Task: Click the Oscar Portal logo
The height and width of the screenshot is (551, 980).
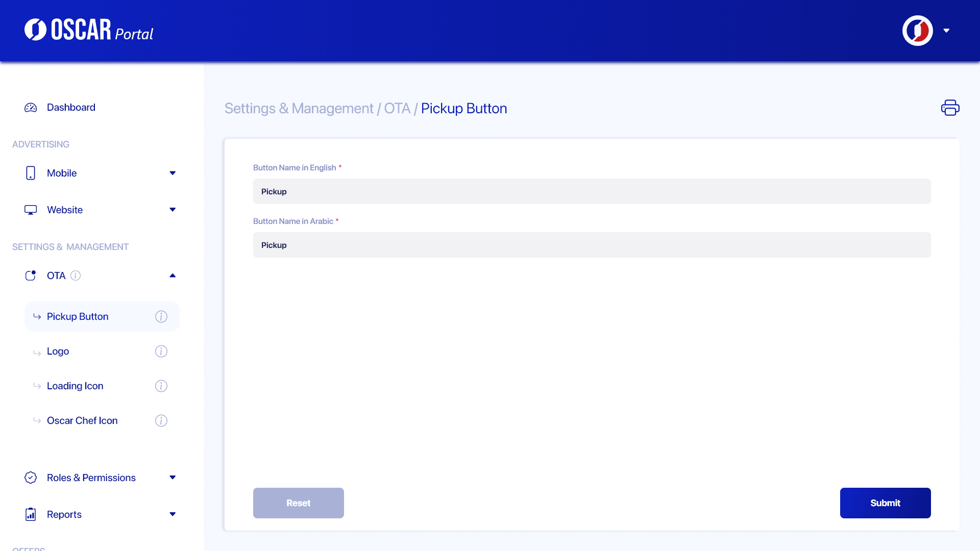Action: tap(89, 30)
